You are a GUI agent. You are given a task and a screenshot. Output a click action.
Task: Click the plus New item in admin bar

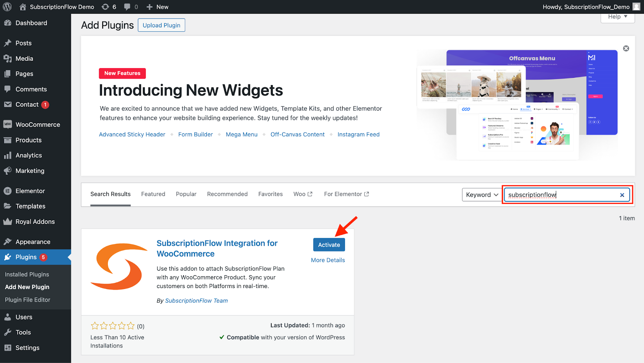pyautogui.click(x=157, y=7)
